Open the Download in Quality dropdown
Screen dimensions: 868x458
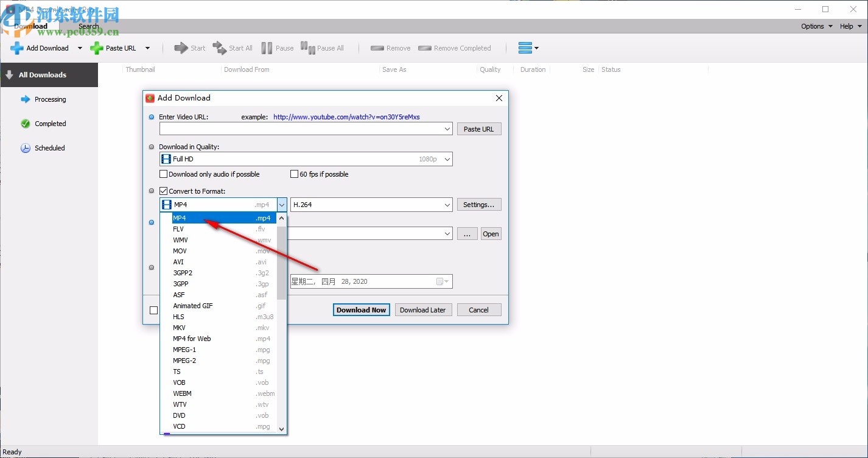click(x=447, y=158)
